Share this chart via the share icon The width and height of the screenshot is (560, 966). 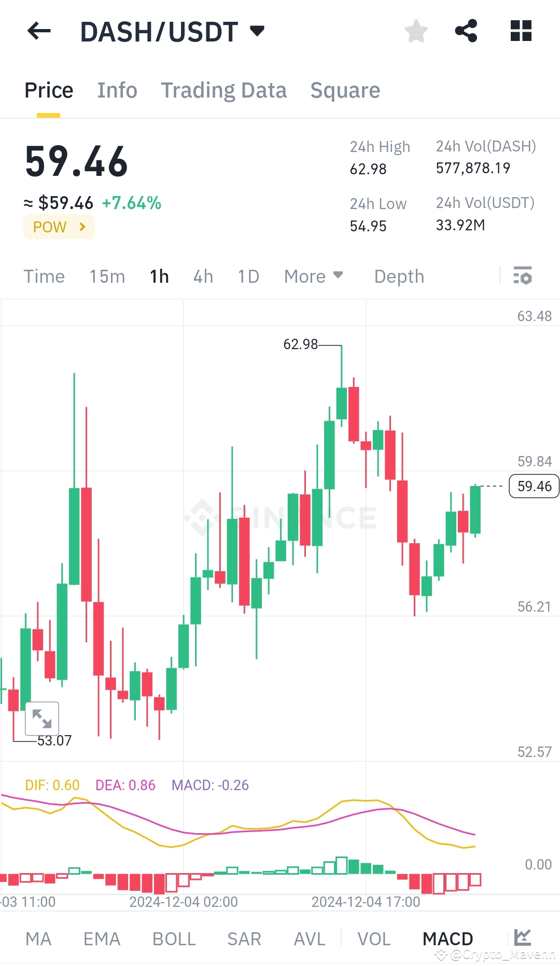click(x=467, y=31)
